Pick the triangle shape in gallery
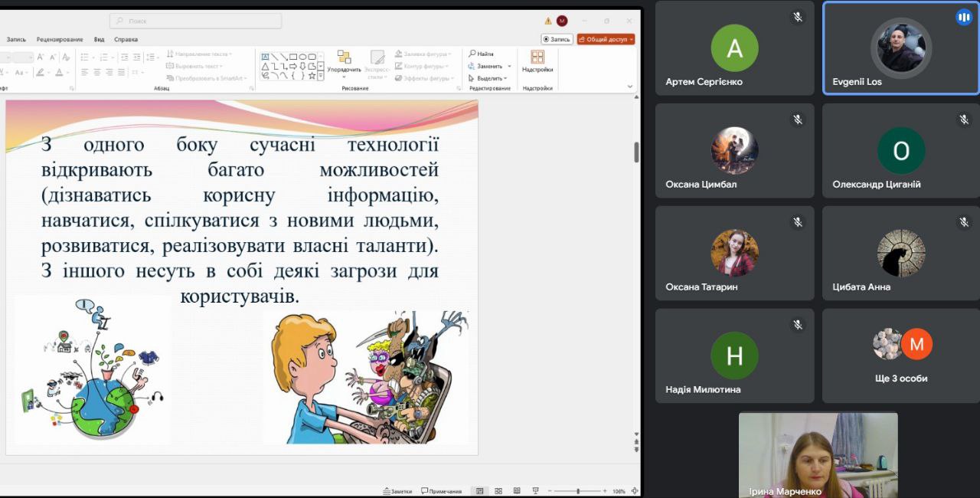980x498 pixels. point(265,66)
